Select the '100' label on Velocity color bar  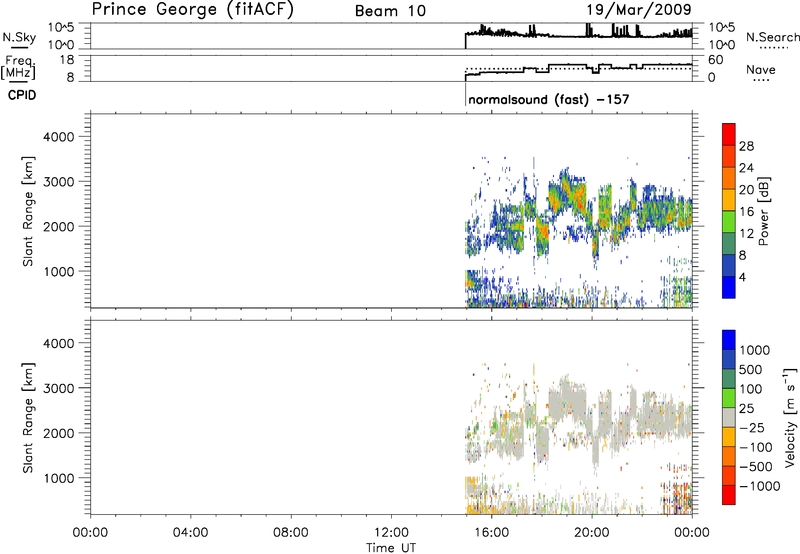point(751,389)
